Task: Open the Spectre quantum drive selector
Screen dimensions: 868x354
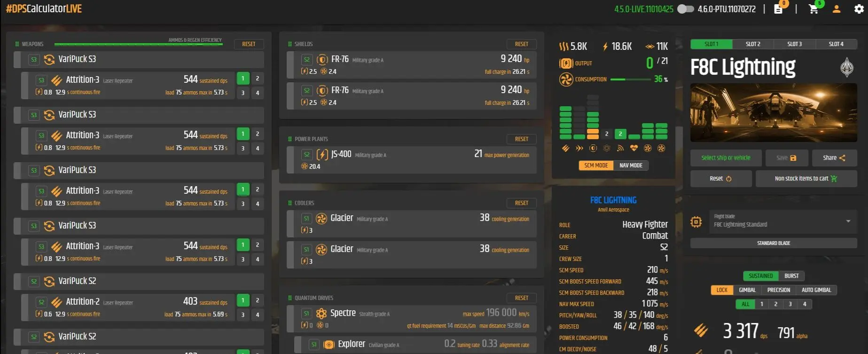Action: [411, 318]
